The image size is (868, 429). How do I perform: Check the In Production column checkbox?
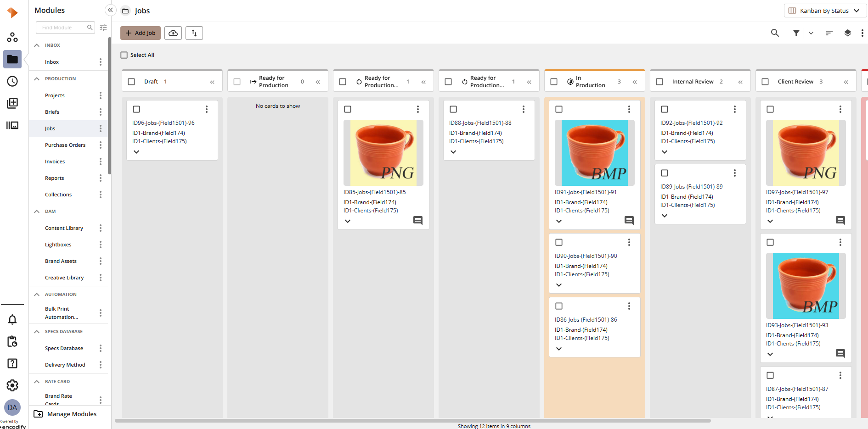coord(554,82)
